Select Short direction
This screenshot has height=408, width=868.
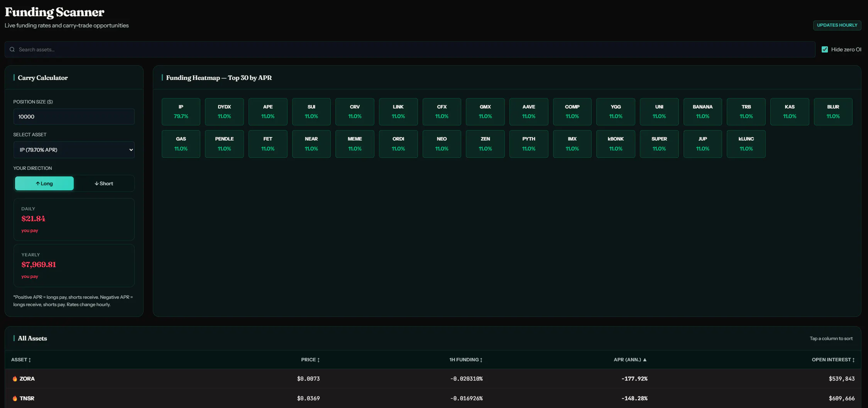coord(104,183)
